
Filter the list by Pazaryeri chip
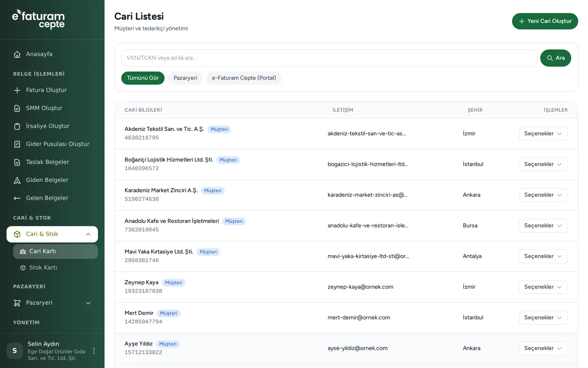click(x=185, y=78)
